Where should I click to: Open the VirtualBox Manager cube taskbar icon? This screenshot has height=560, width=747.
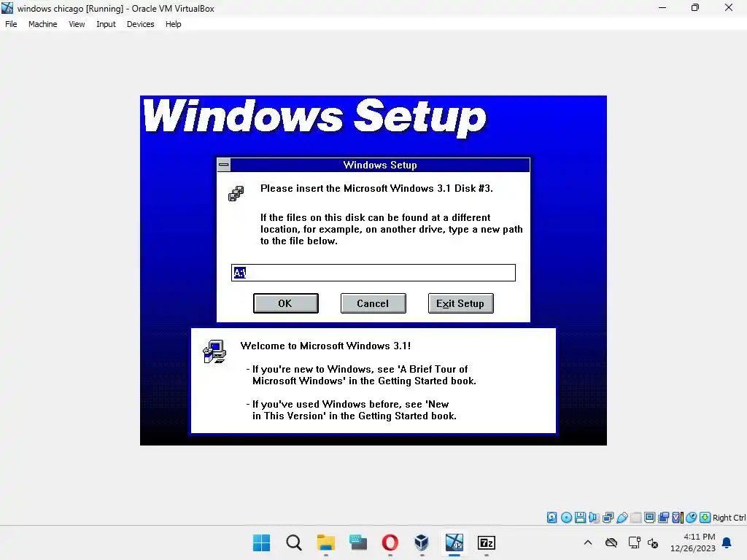click(x=422, y=542)
